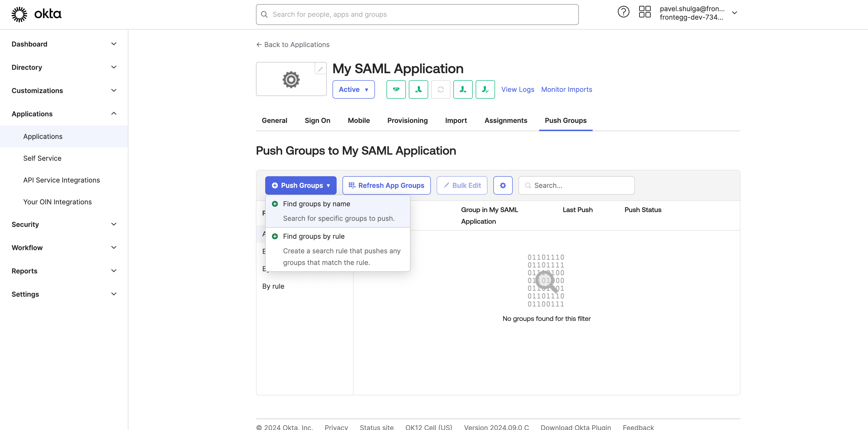This screenshot has width=868, height=430.
Task: Collapse the Applications sidebar section
Action: coord(64,114)
